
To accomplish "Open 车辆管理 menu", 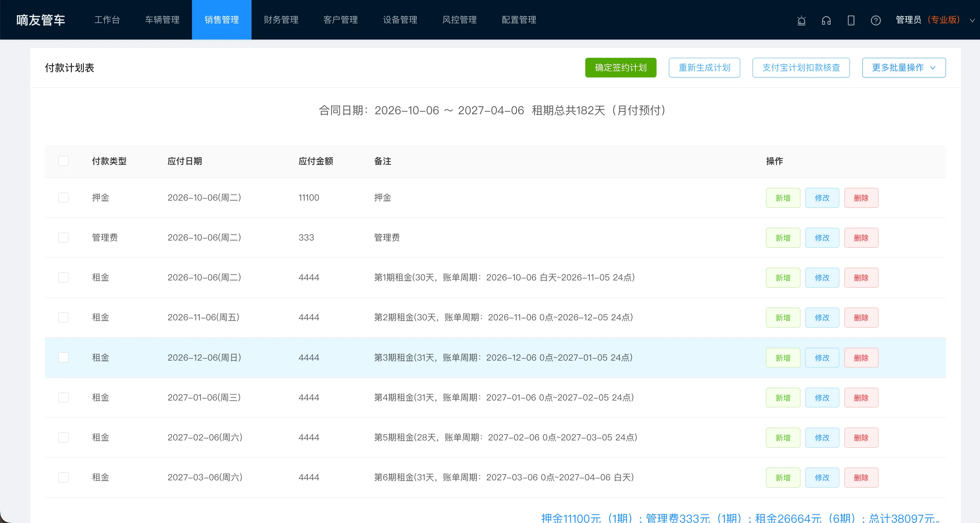I will coord(162,20).
